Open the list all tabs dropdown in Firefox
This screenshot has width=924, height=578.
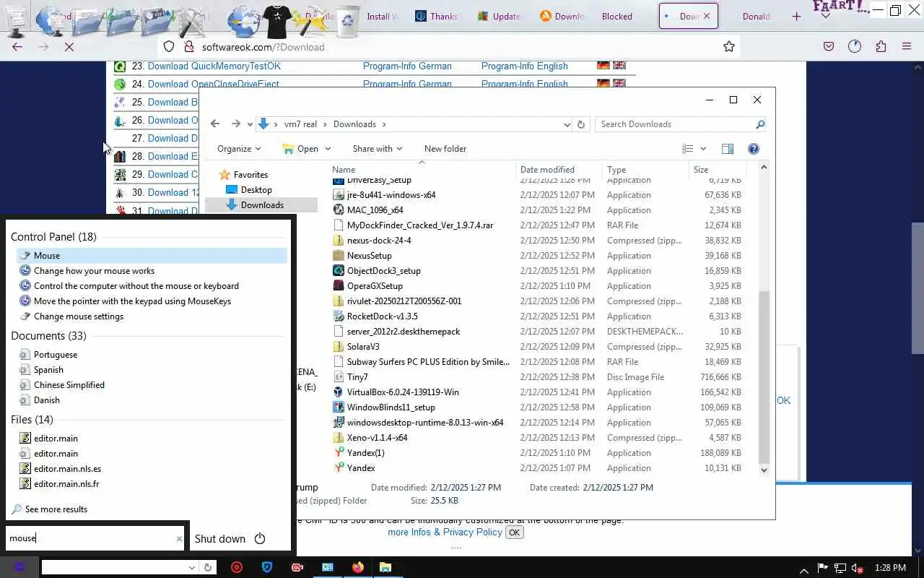pyautogui.click(x=826, y=17)
